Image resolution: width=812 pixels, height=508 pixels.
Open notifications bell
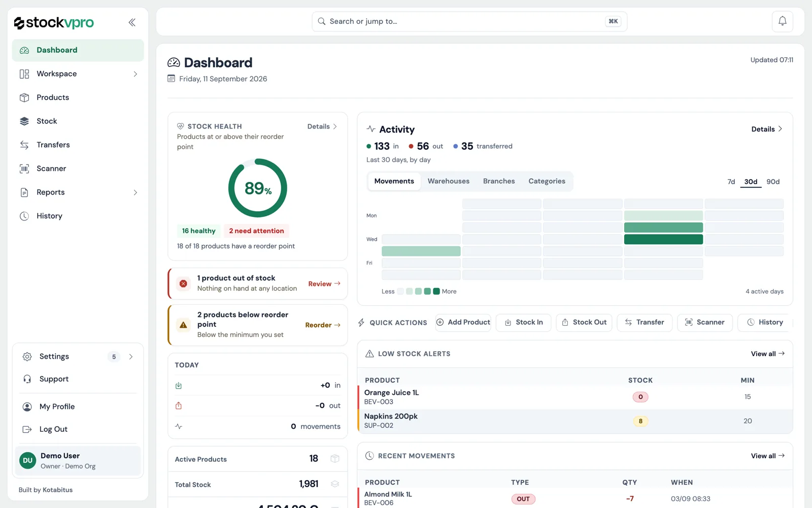pyautogui.click(x=782, y=21)
